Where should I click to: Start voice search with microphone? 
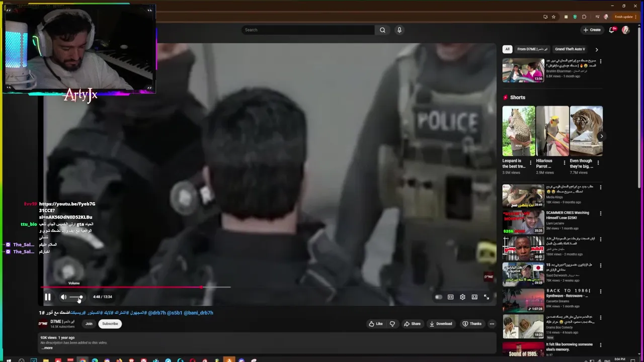(399, 30)
